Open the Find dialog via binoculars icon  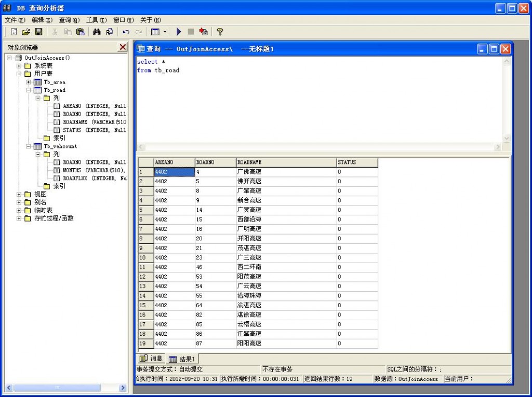(x=97, y=32)
